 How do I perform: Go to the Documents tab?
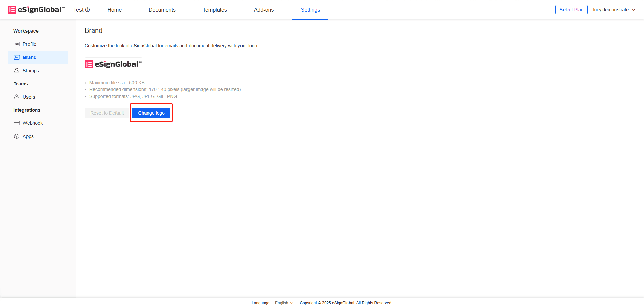[162, 10]
